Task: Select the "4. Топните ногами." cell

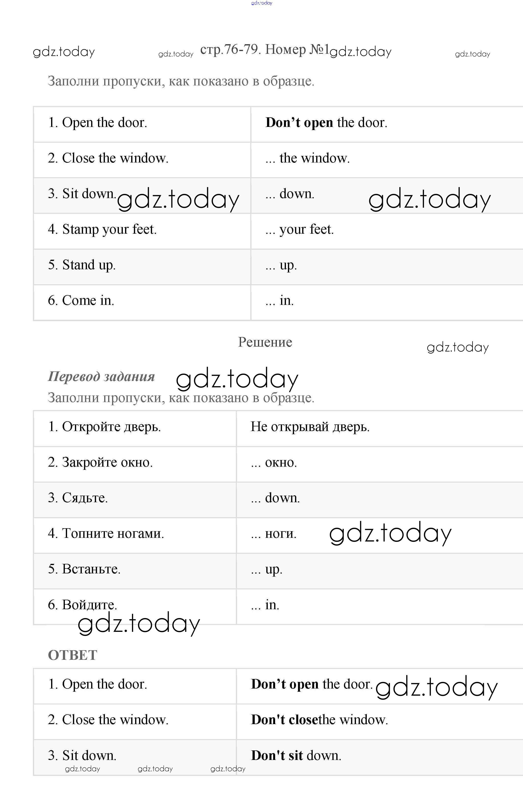Action: pyautogui.click(x=106, y=533)
